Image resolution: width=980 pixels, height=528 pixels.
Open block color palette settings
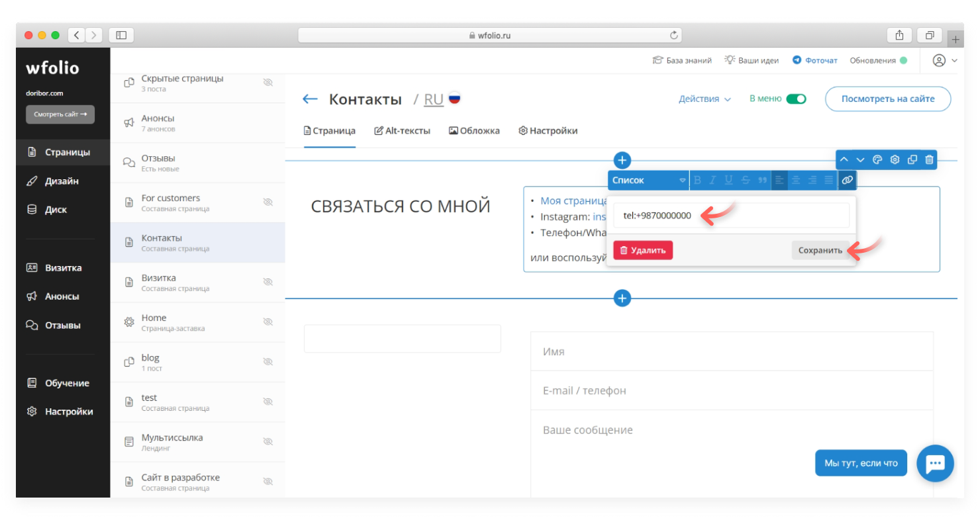pyautogui.click(x=878, y=159)
